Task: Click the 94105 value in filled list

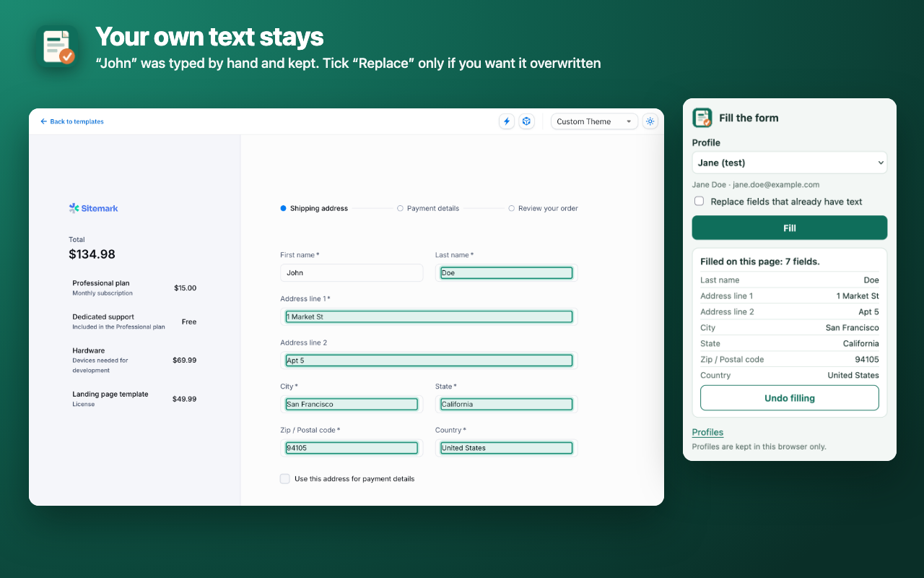Action: click(x=867, y=359)
